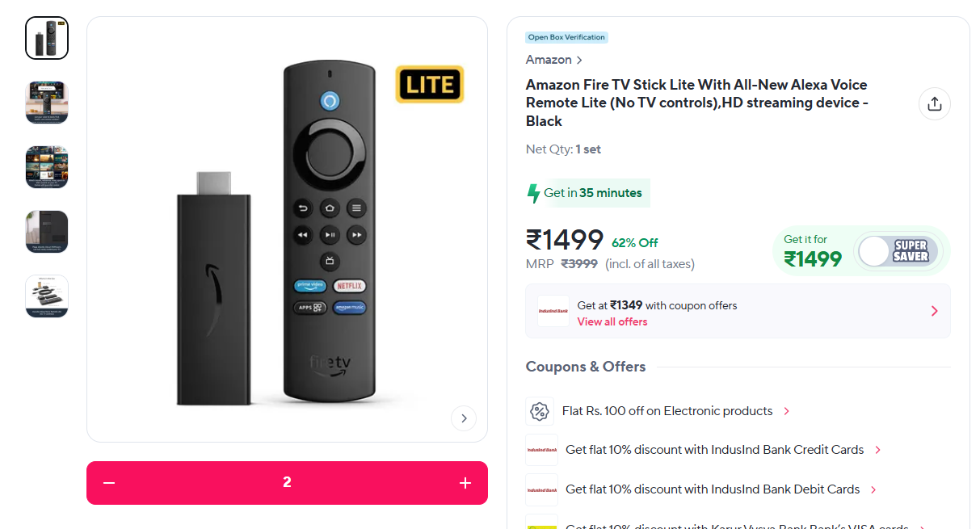Click the Open Box Verification badge
980x529 pixels.
pos(566,37)
